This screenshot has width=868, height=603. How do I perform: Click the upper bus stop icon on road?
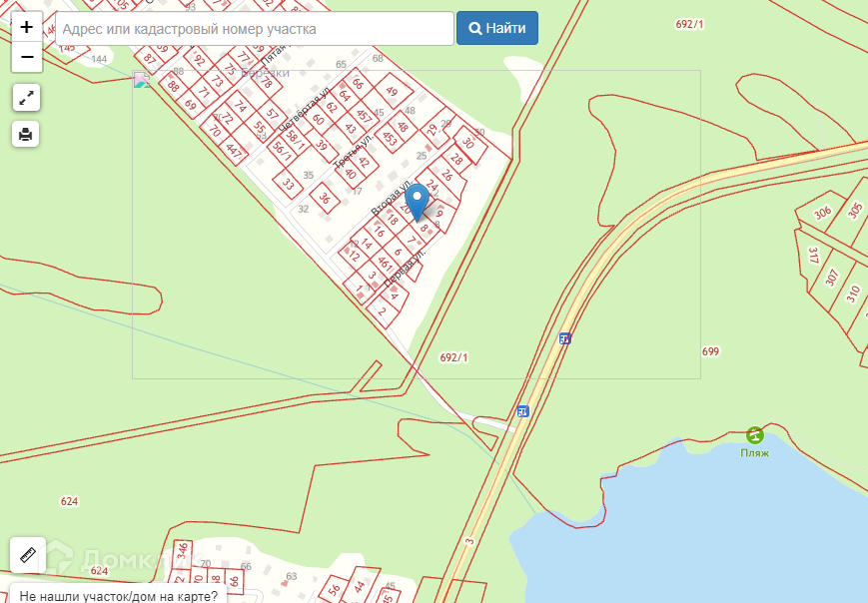[x=564, y=338]
